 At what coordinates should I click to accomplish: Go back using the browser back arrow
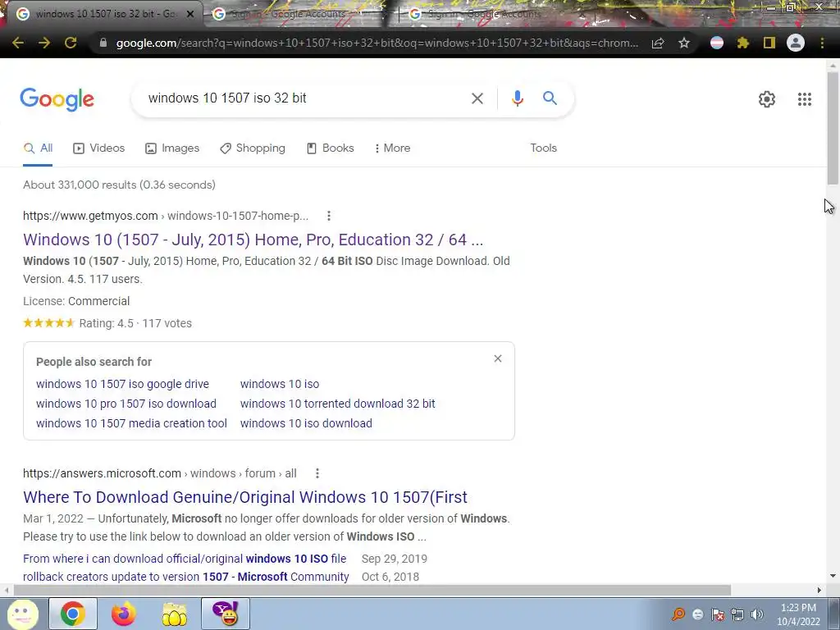click(x=18, y=43)
